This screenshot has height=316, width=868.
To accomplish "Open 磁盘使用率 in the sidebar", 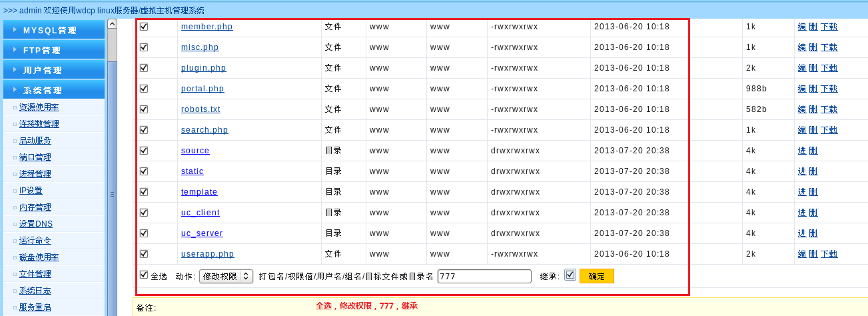I will tap(39, 257).
